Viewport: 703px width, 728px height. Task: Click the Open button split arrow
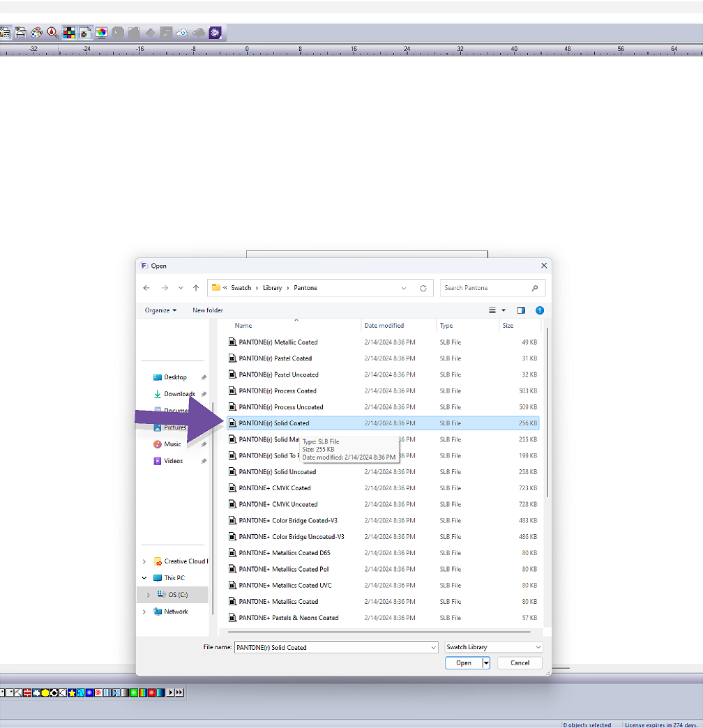point(486,662)
